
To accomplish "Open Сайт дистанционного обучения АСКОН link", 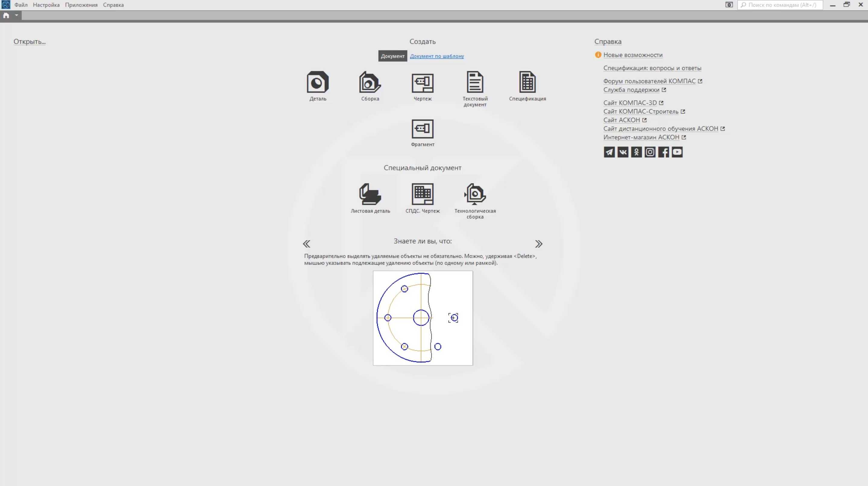I will (x=660, y=129).
